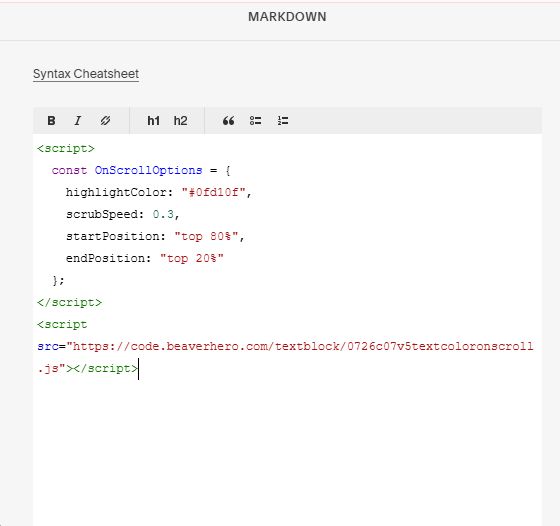Apply the h2 heading style

point(180,121)
